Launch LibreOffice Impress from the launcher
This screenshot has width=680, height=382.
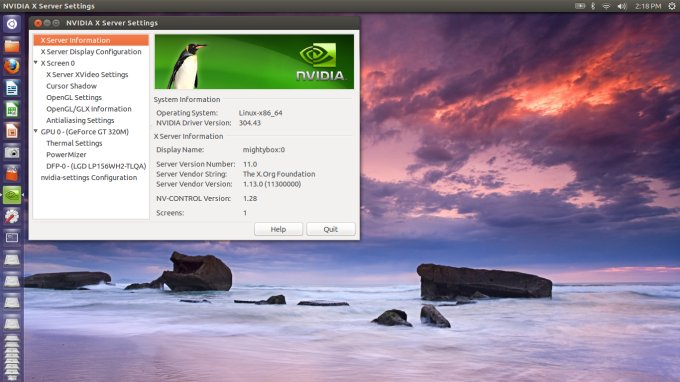(12, 131)
